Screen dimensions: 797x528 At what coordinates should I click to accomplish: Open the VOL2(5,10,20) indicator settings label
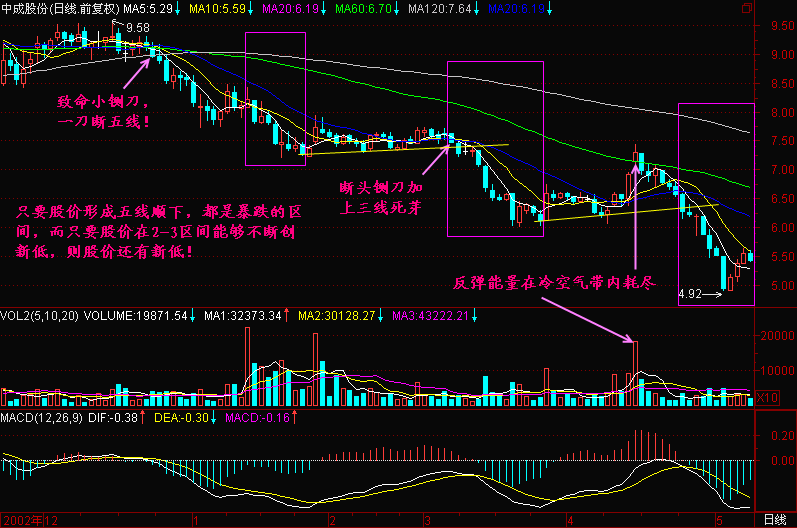click(38, 316)
